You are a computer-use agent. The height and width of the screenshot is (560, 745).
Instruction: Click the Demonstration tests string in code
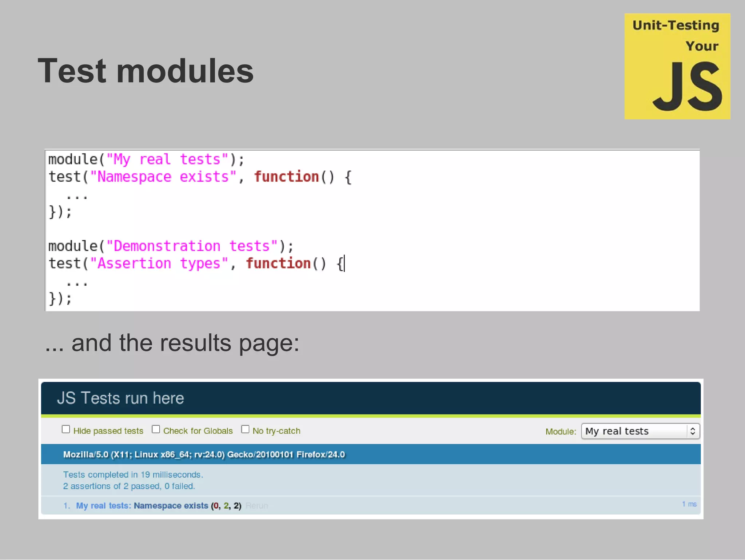pos(192,246)
